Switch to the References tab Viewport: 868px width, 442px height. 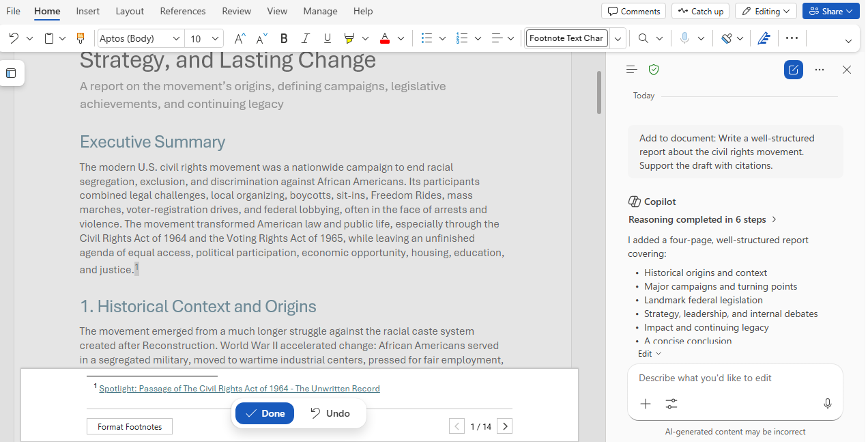[x=183, y=11]
